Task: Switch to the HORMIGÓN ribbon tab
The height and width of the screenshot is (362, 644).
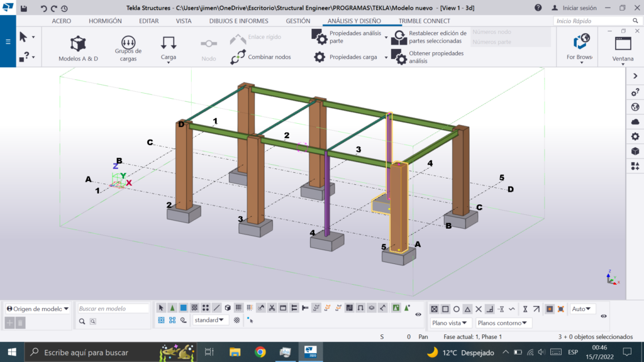Action: [x=105, y=21]
